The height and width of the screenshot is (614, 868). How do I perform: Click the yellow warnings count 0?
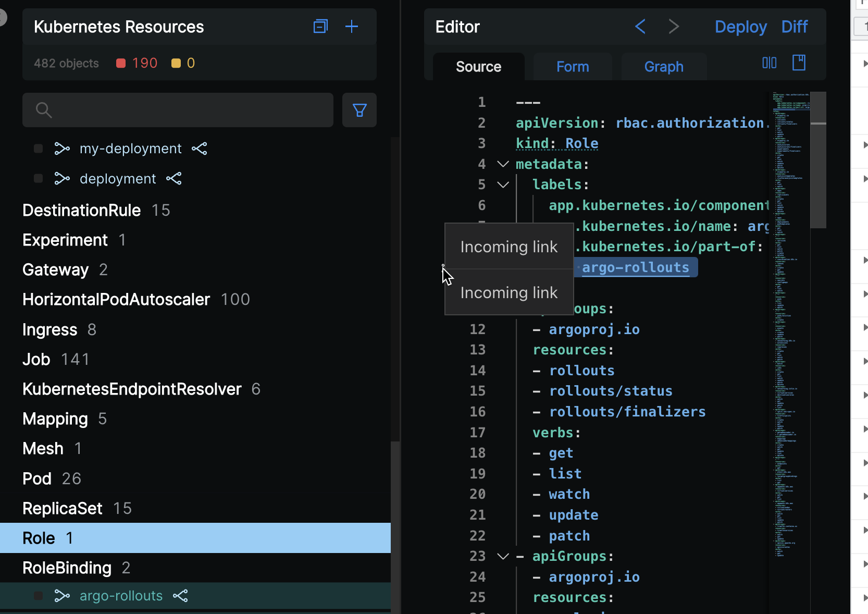pos(183,63)
